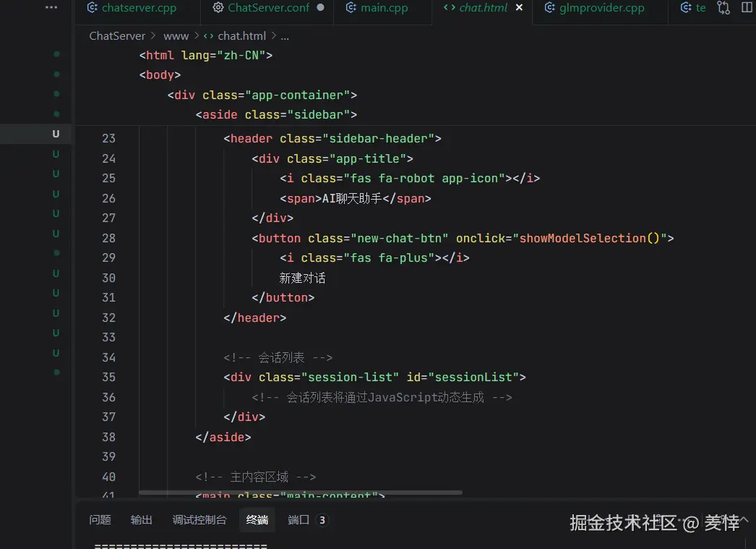Click the C++ icon on glmprovider.cpp tab
This screenshot has width=756, height=549.
click(549, 7)
